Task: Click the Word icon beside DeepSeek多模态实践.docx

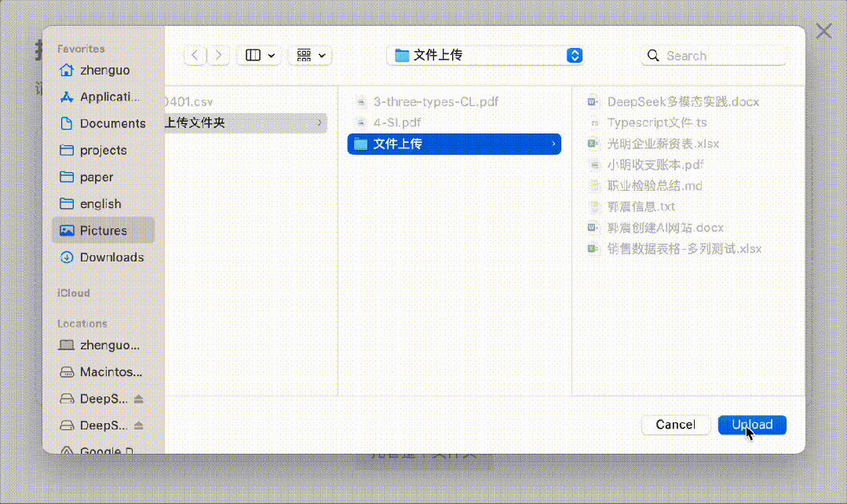Action: (591, 101)
